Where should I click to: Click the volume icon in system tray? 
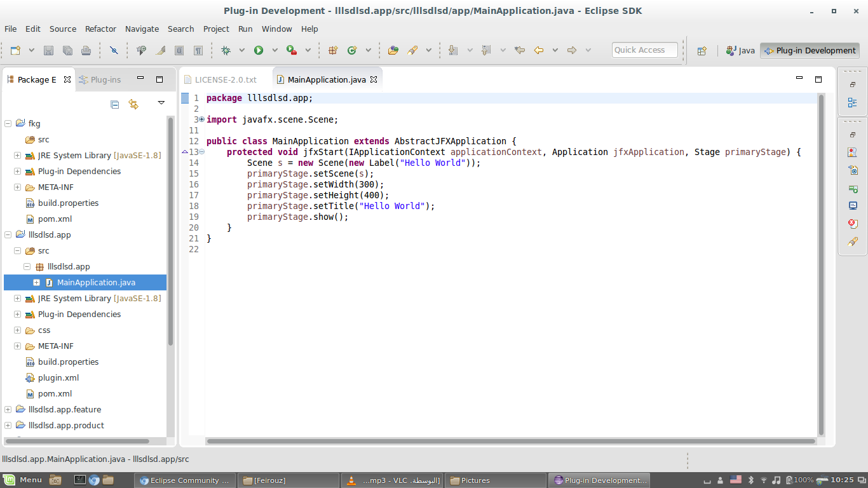[776, 480]
